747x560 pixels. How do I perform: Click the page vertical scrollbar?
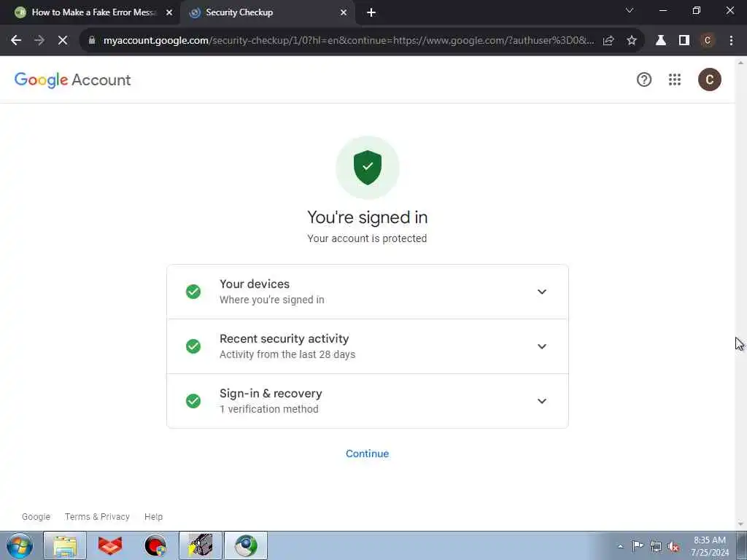(740, 293)
